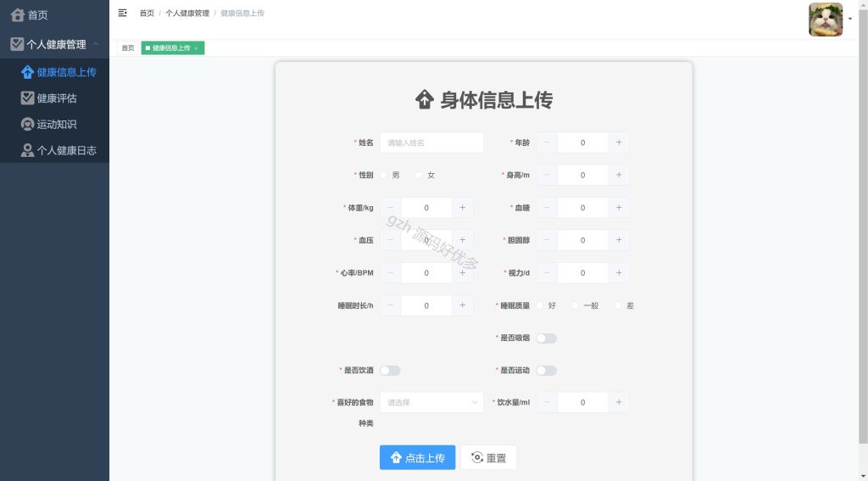This screenshot has height=481, width=868.
Task: Click the 个人健康管理 checkmark icon
Action: tap(17, 44)
